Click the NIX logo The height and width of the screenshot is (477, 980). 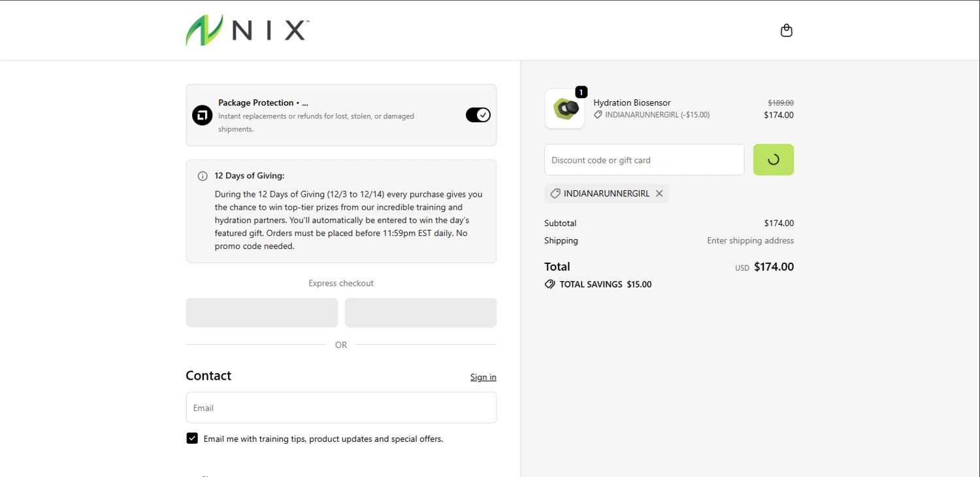point(248,30)
